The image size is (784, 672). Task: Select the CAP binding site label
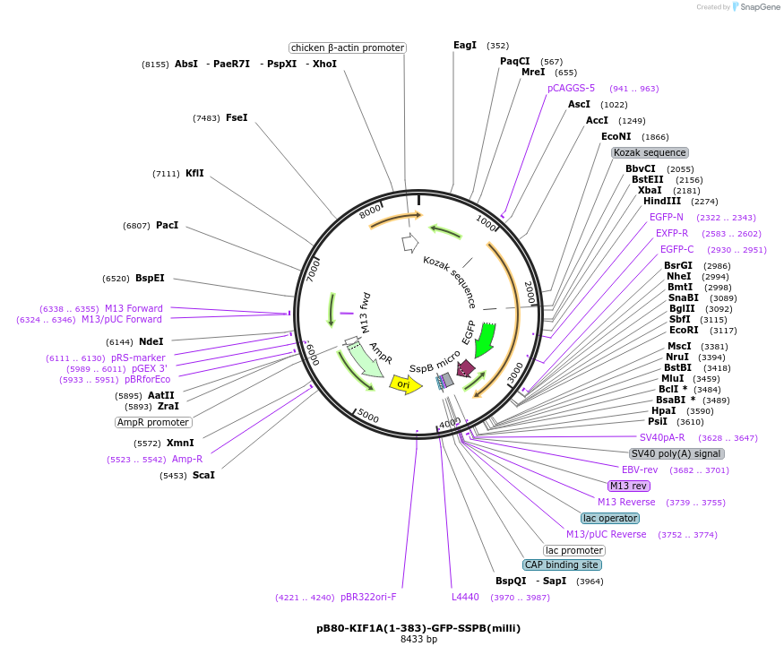(562, 564)
